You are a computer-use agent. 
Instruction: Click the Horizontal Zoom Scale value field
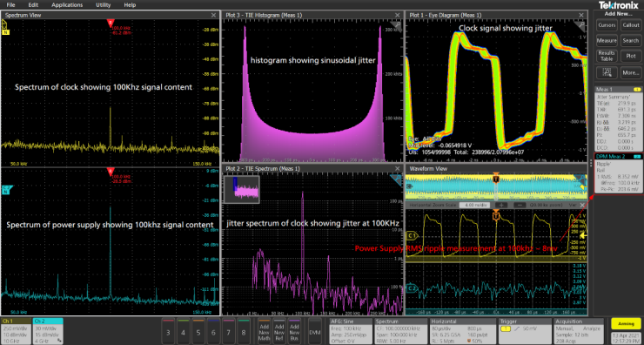click(476, 205)
